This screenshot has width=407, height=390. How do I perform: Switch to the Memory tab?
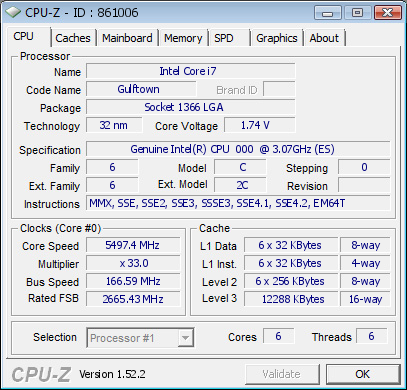(x=183, y=38)
